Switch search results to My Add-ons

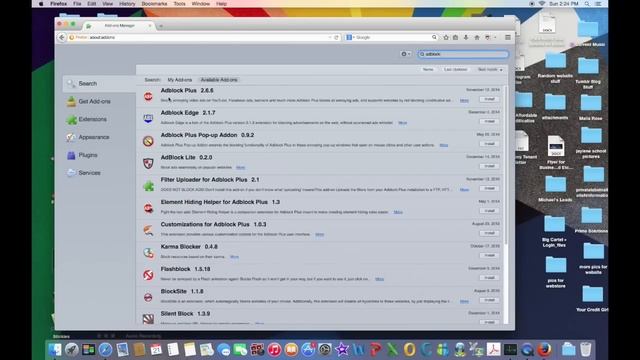click(x=180, y=80)
